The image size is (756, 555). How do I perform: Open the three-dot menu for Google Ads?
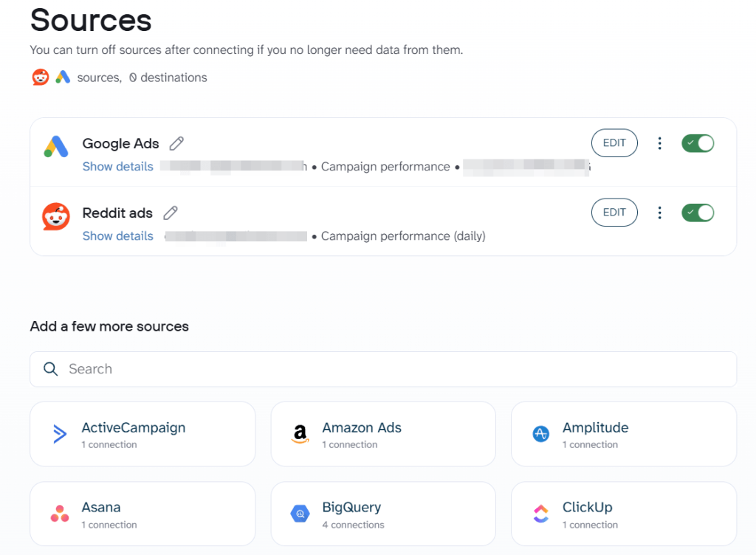(659, 142)
